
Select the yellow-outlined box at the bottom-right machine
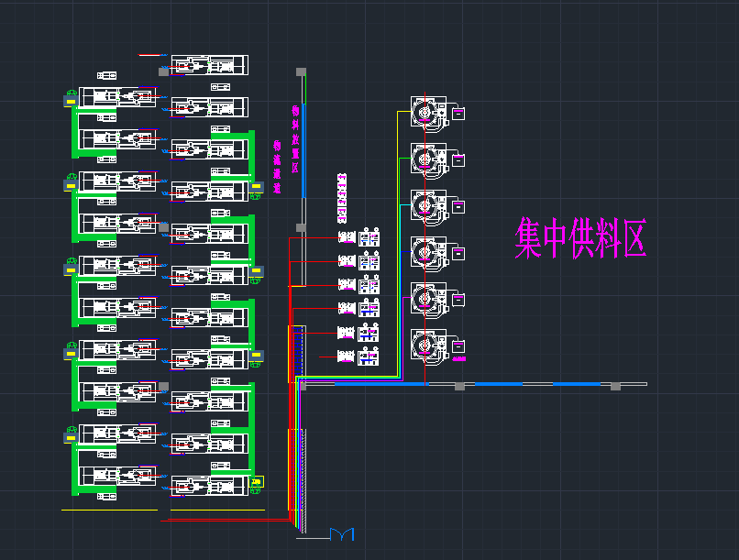coord(257,481)
